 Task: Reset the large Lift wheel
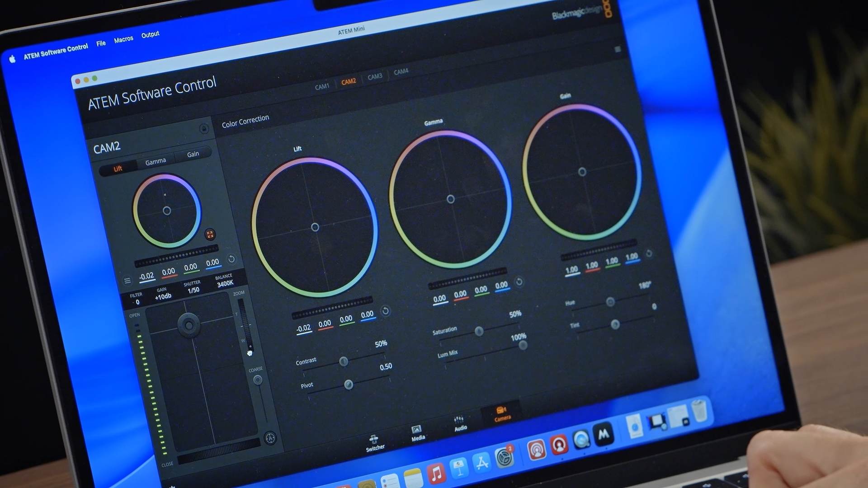tap(385, 311)
